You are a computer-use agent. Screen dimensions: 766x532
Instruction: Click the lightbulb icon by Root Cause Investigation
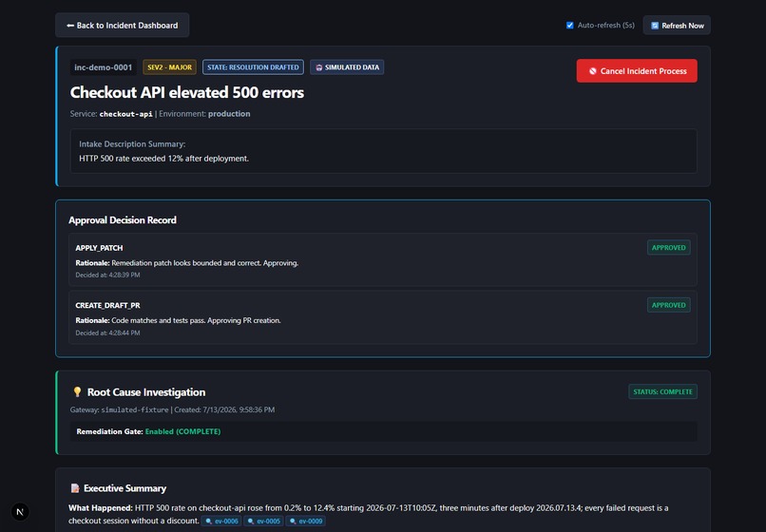(x=77, y=391)
